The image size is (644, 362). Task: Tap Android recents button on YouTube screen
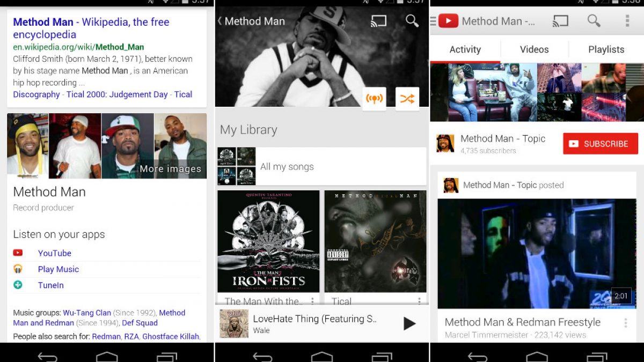click(x=596, y=357)
